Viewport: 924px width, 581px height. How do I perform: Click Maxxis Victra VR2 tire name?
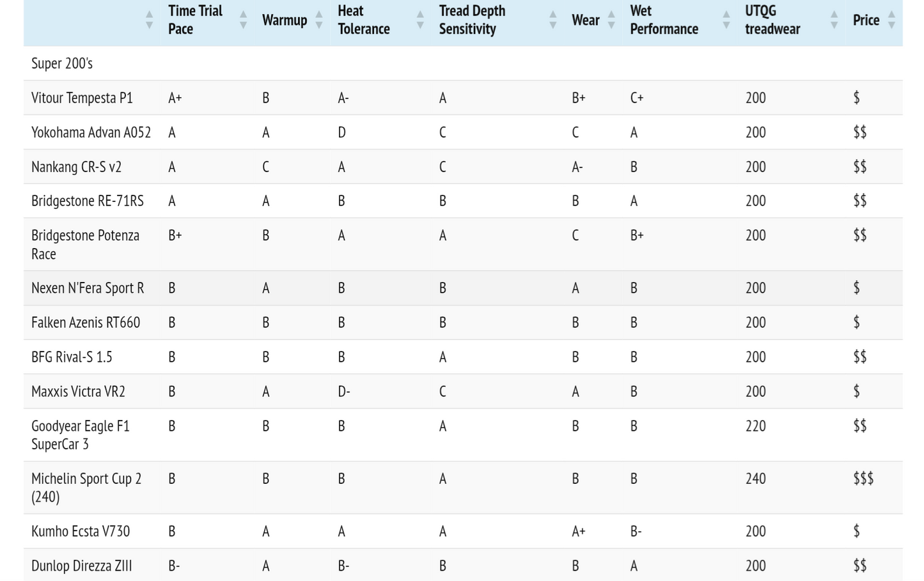coord(78,391)
